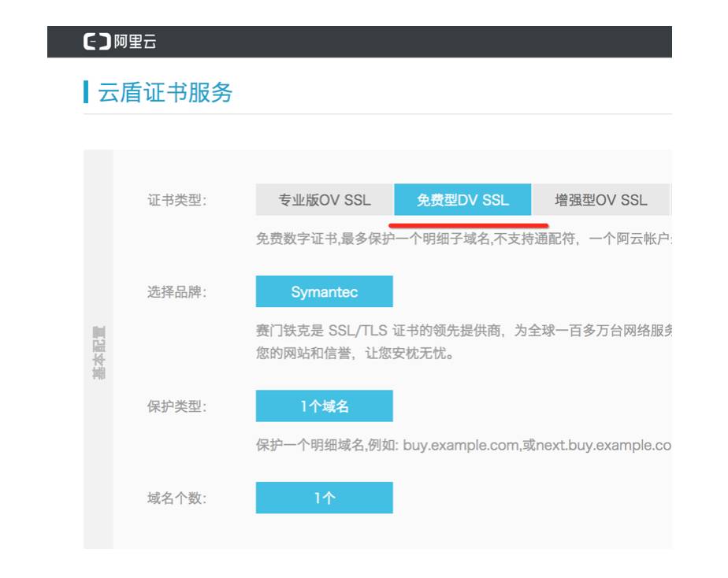This screenshot has width=728, height=578.
Task: Choose the Symantec brand button
Action: 324,292
